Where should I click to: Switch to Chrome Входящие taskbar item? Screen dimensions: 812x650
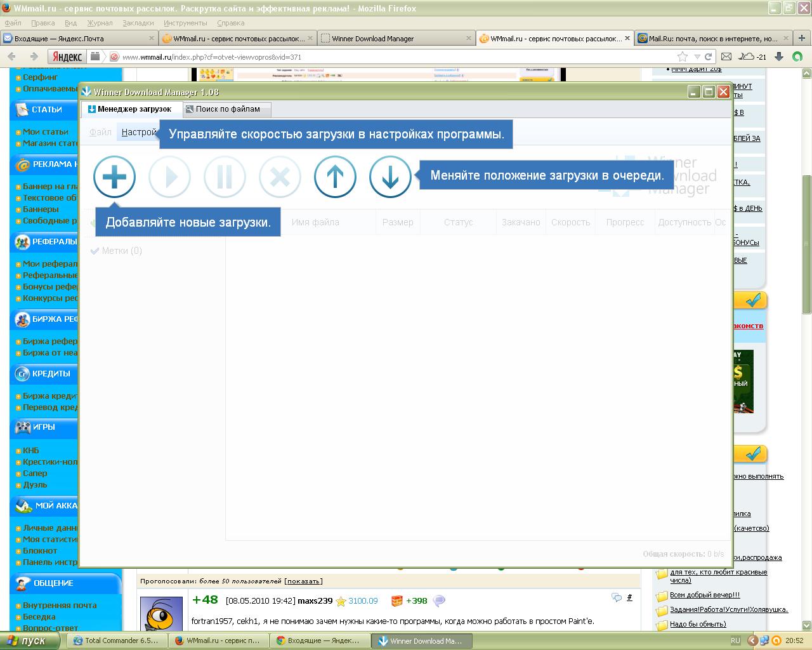pyautogui.click(x=320, y=640)
